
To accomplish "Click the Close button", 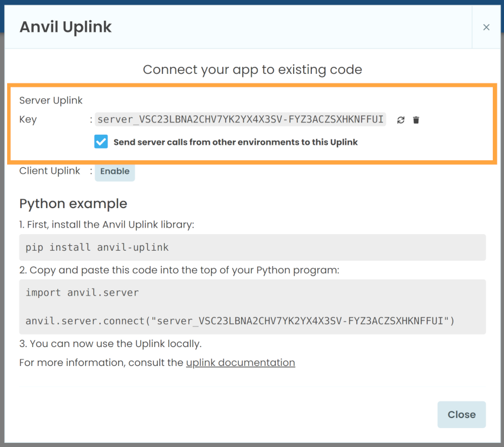I will tap(461, 414).
